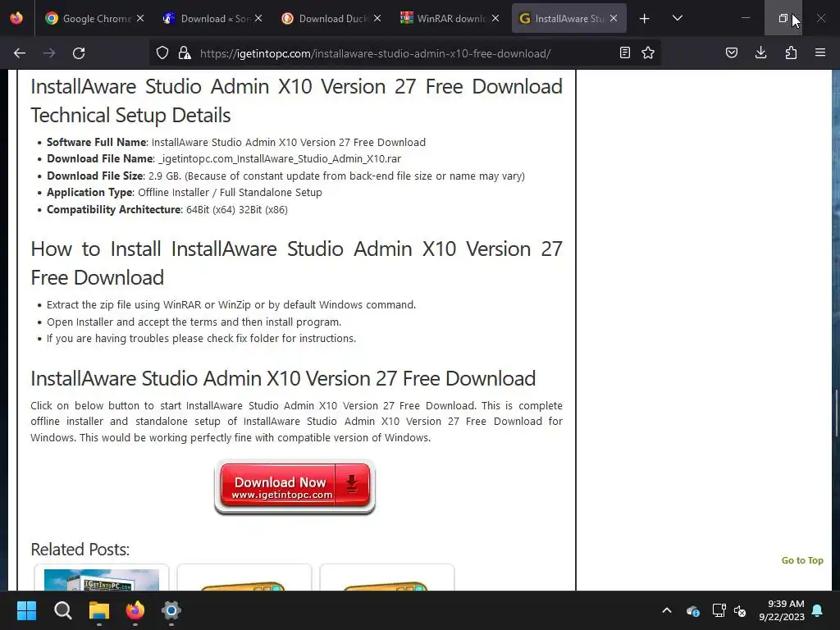Click the Compatibility Architecture line

pos(167,209)
